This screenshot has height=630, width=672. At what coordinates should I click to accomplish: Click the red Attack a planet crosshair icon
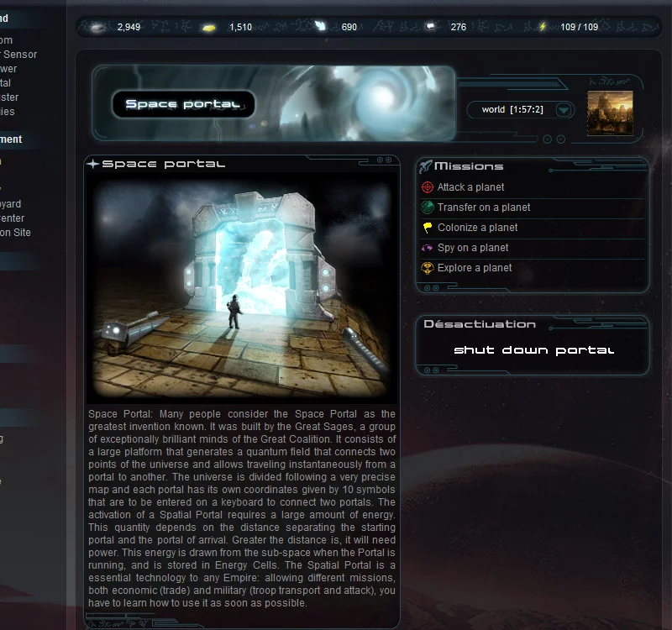[x=428, y=187]
